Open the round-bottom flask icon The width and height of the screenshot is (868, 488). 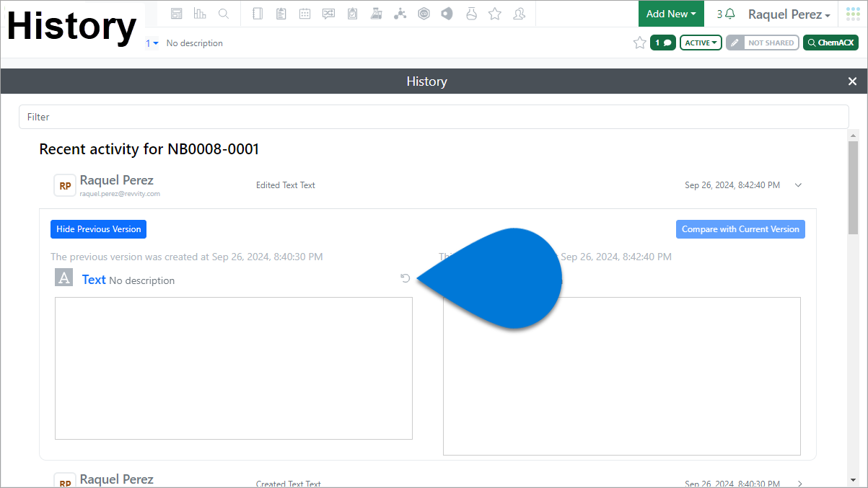(x=471, y=14)
